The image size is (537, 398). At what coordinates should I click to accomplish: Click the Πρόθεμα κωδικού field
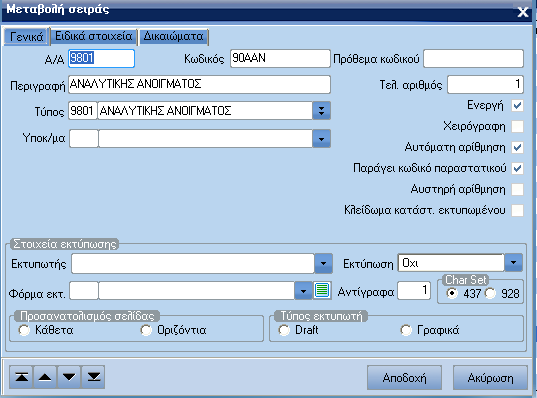[x=473, y=59]
